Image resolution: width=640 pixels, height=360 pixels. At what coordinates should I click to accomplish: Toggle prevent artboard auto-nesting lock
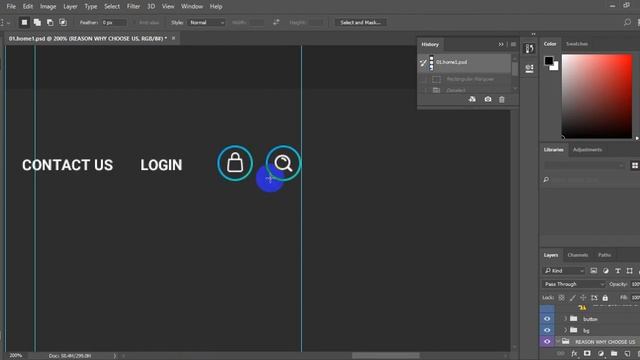[x=594, y=298]
